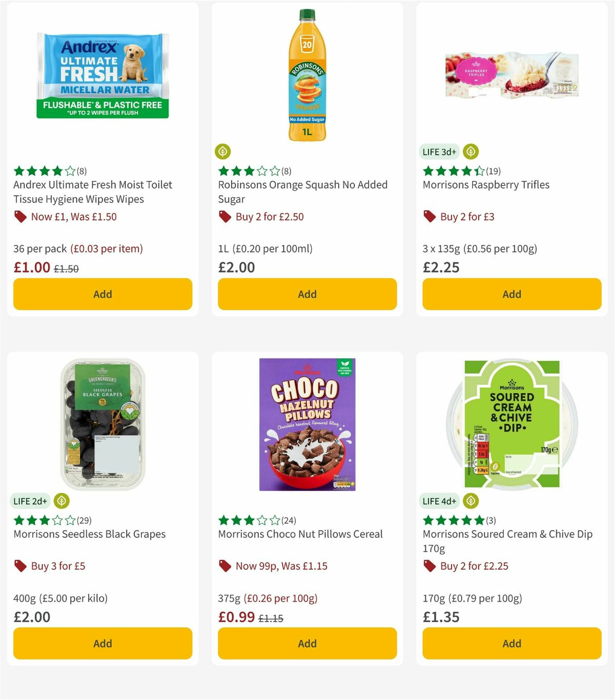Add Morrisons Raspberry Trifles to basket
The image size is (615, 700).
click(511, 294)
